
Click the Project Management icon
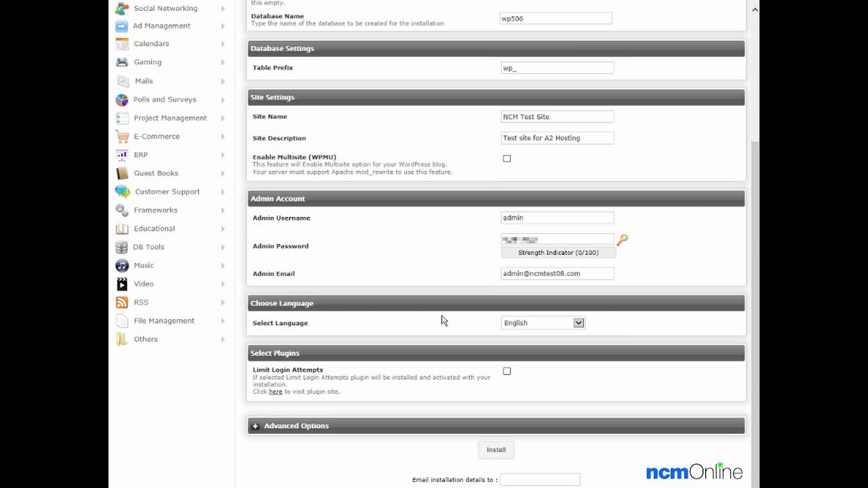[122, 118]
